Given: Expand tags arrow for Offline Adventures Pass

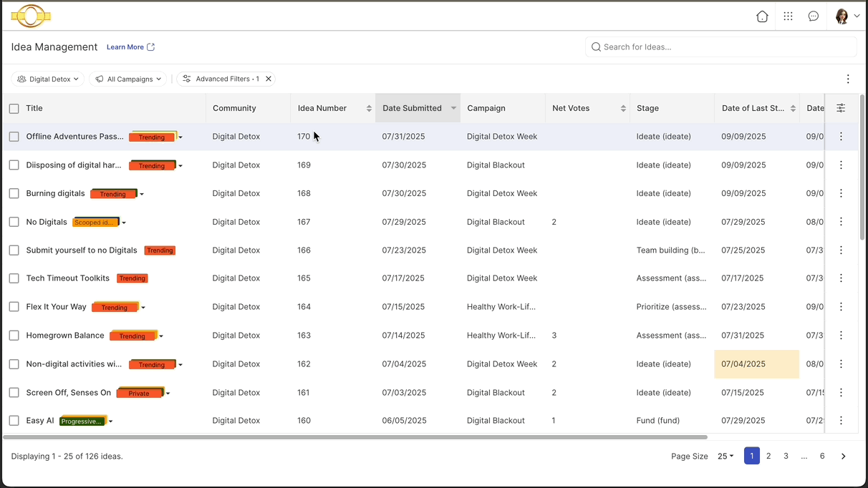Looking at the screenshot, I should (x=180, y=137).
